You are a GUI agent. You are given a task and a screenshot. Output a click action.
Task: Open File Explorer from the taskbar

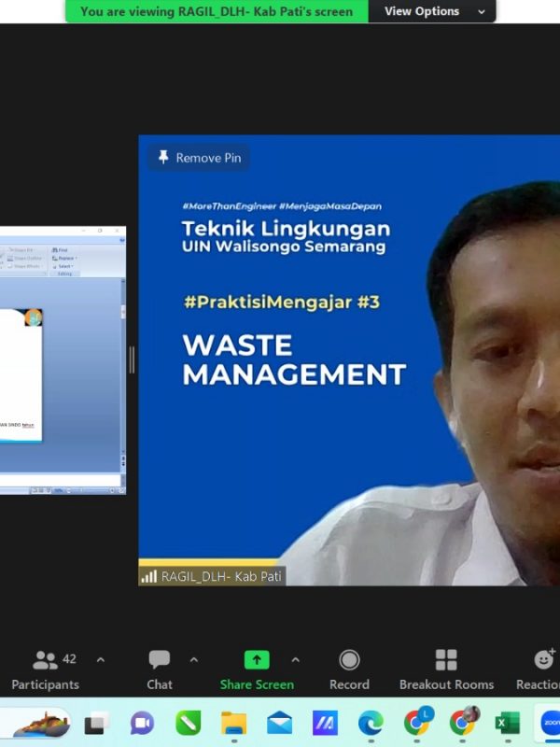pyautogui.click(x=233, y=724)
